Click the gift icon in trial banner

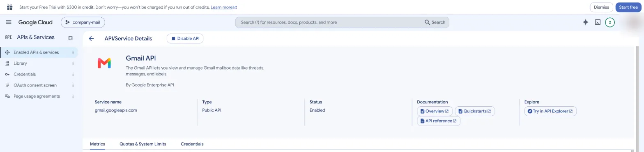pyautogui.click(x=10, y=7)
